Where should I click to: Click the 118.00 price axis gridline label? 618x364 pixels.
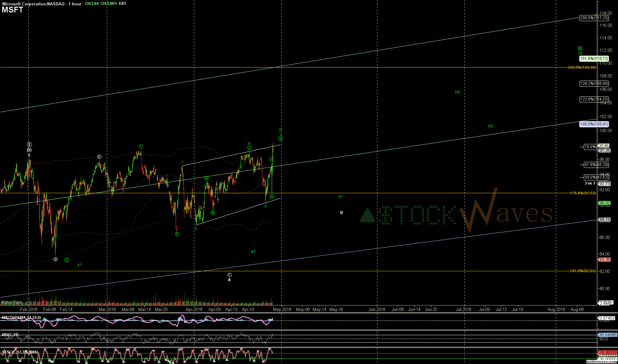pyautogui.click(x=606, y=13)
